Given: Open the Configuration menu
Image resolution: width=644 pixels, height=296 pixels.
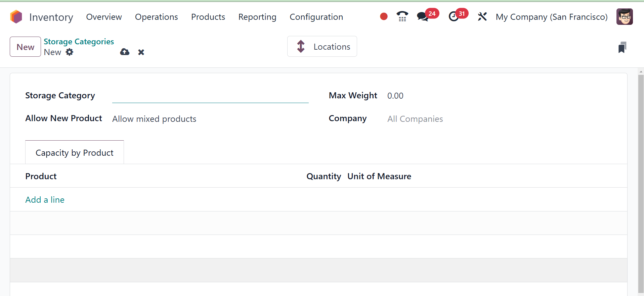Looking at the screenshot, I should (x=316, y=17).
